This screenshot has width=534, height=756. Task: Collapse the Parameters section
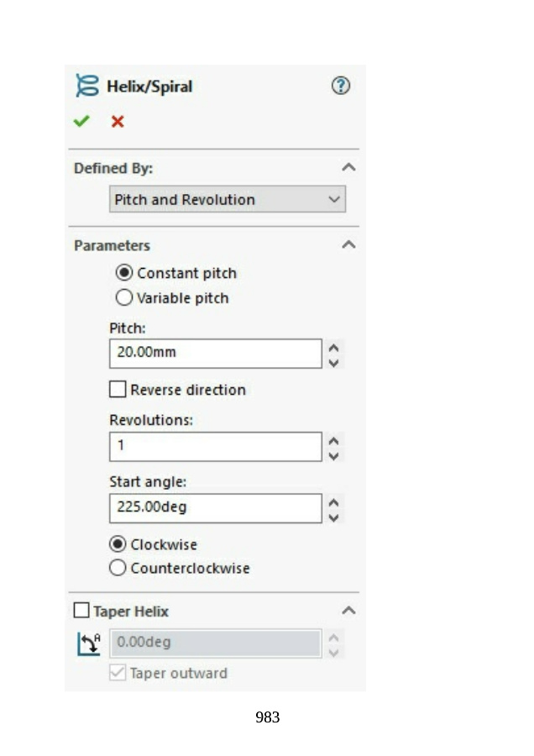(x=348, y=245)
